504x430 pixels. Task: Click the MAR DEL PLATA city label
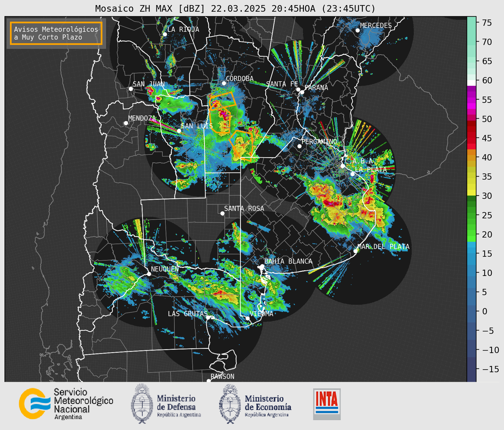click(x=383, y=246)
